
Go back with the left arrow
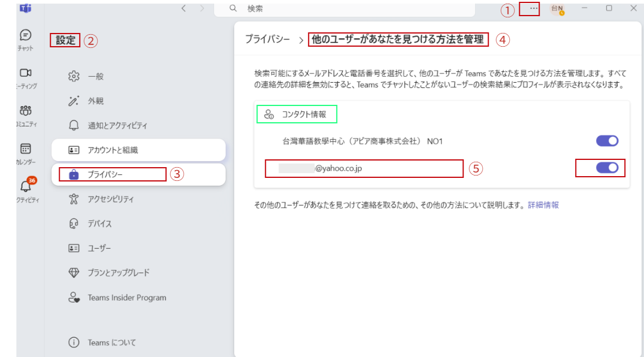pos(184,8)
